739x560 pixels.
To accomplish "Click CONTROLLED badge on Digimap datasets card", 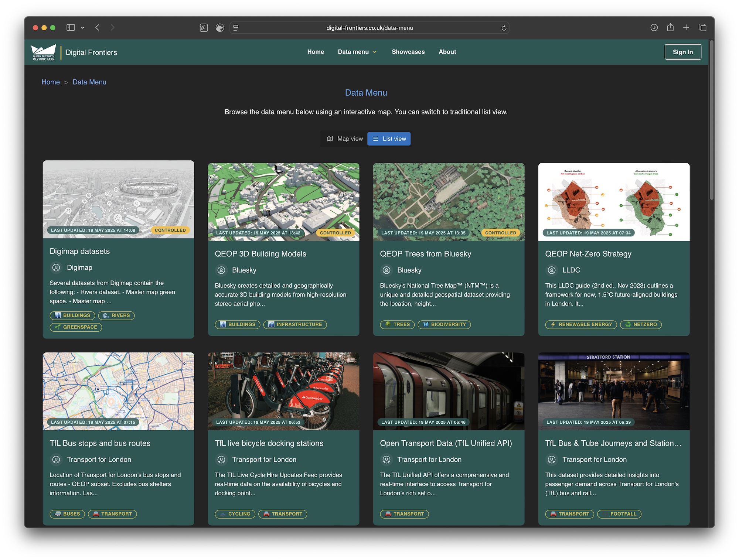I will 170,230.
